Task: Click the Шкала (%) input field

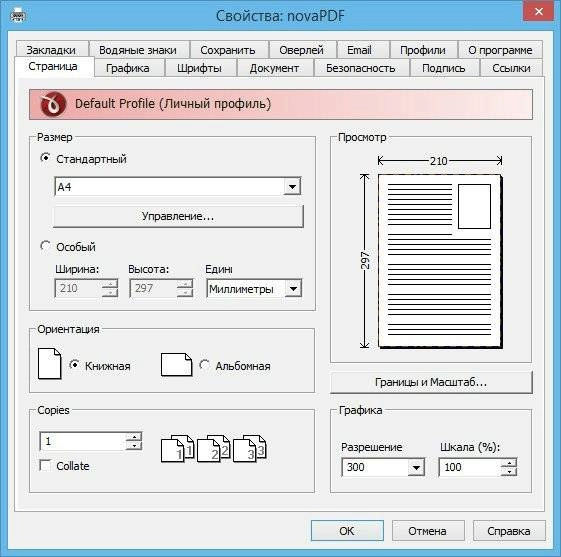Action: [469, 467]
